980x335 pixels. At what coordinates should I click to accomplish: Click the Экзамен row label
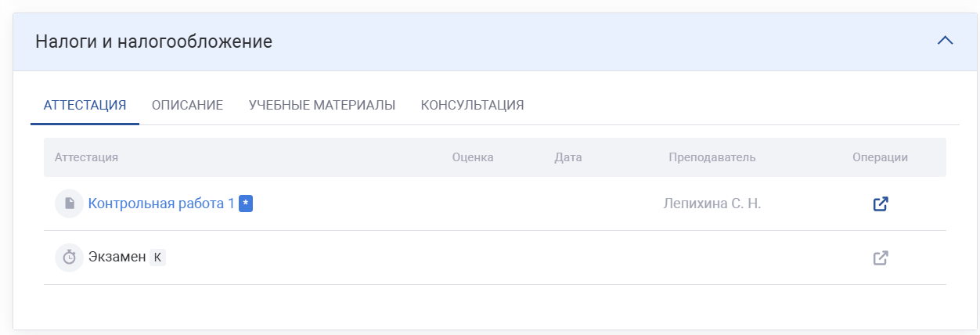tap(117, 258)
